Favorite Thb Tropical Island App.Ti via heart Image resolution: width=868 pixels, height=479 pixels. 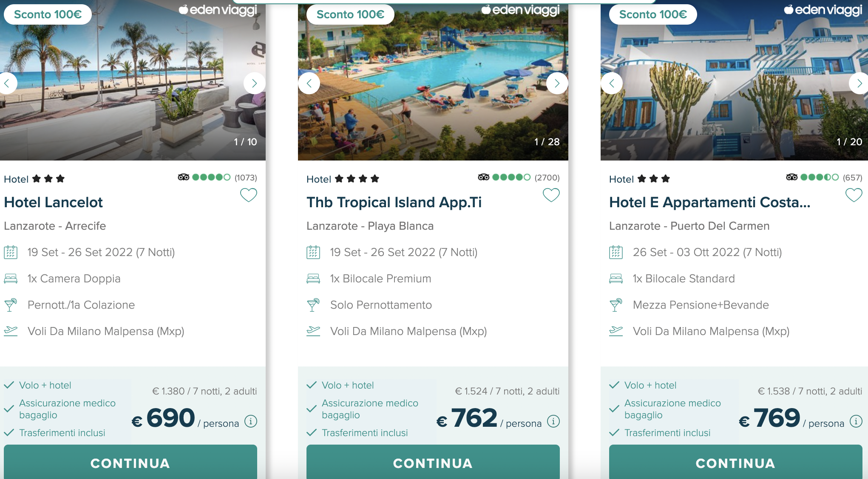coord(551,195)
